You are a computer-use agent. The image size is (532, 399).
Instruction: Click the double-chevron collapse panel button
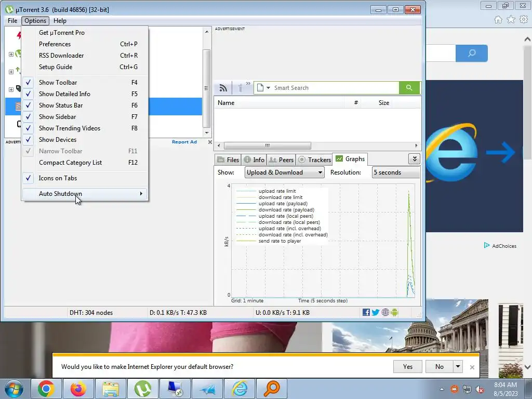(x=414, y=159)
